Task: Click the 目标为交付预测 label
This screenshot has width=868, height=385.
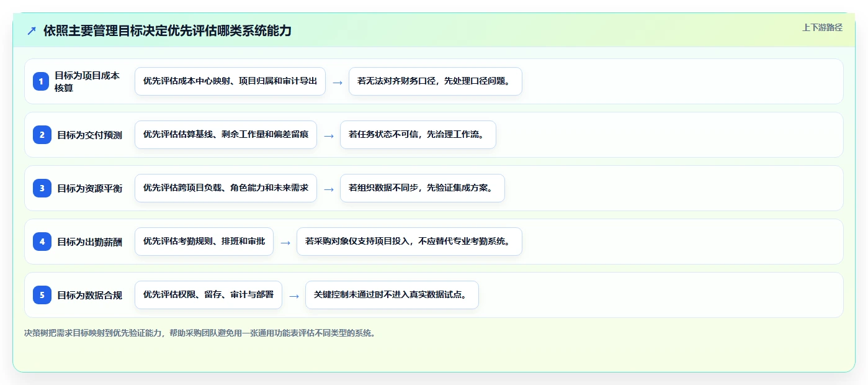Action: click(89, 135)
